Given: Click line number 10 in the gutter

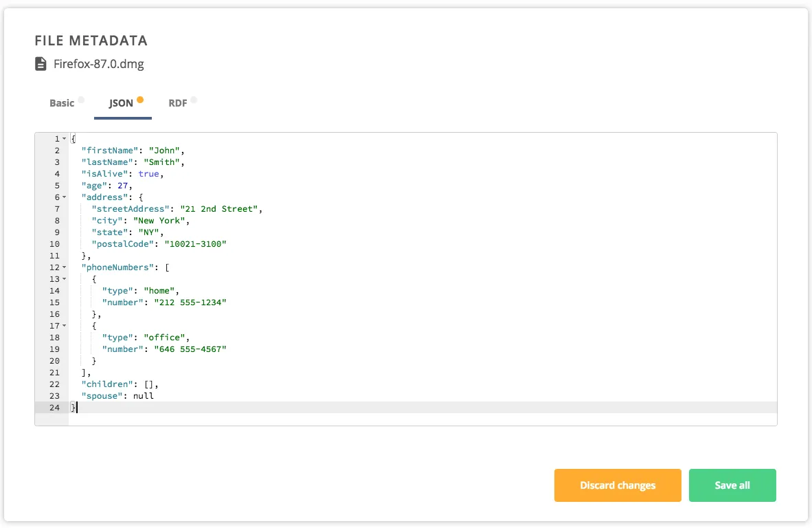Looking at the screenshot, I should coord(54,243).
